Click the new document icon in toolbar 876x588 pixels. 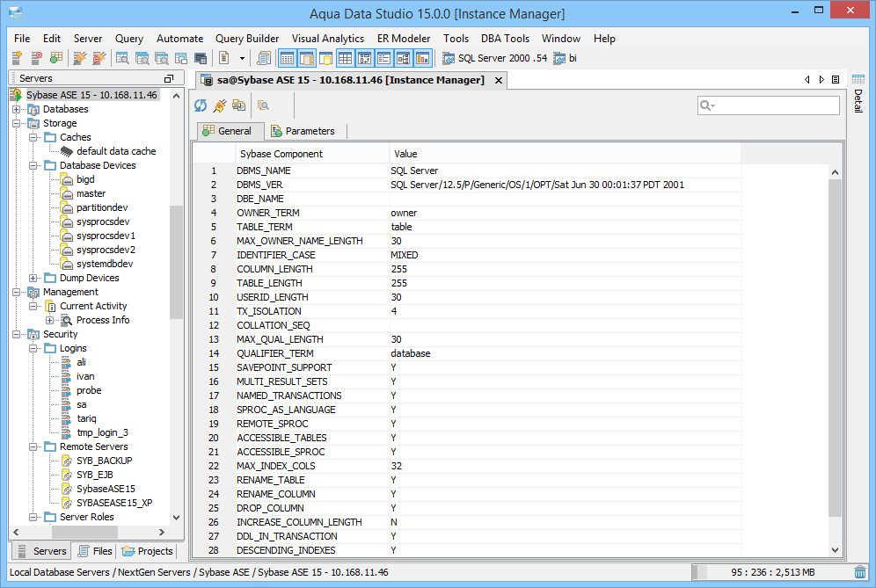click(224, 57)
